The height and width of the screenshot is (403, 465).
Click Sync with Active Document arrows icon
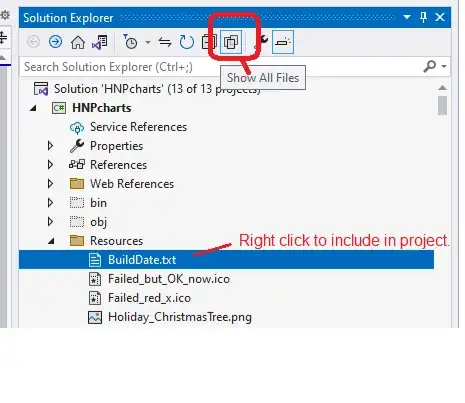click(165, 42)
